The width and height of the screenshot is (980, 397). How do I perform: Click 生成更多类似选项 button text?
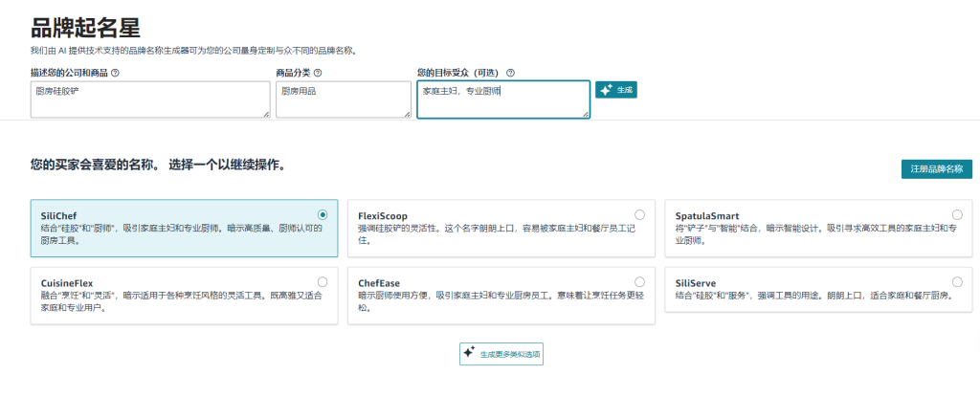[510, 354]
